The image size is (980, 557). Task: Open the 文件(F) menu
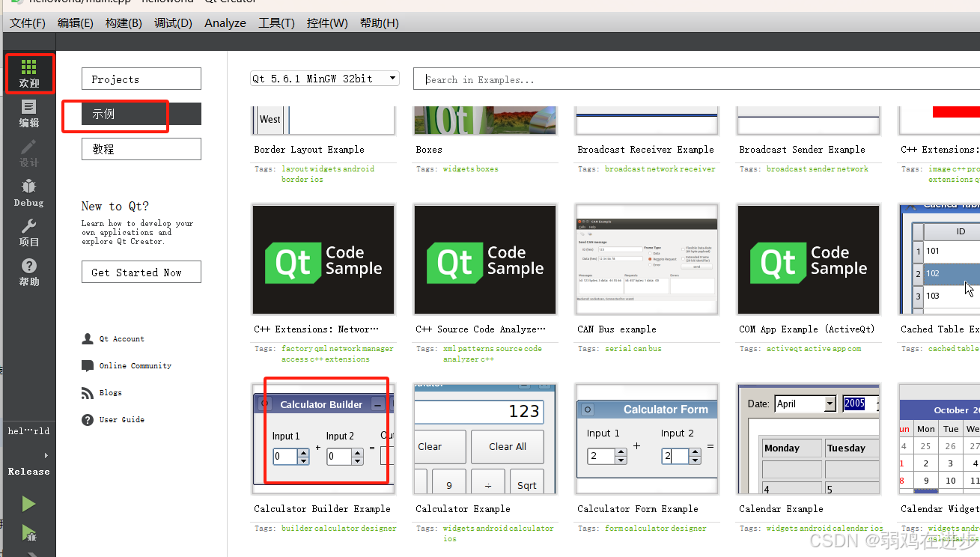point(28,23)
